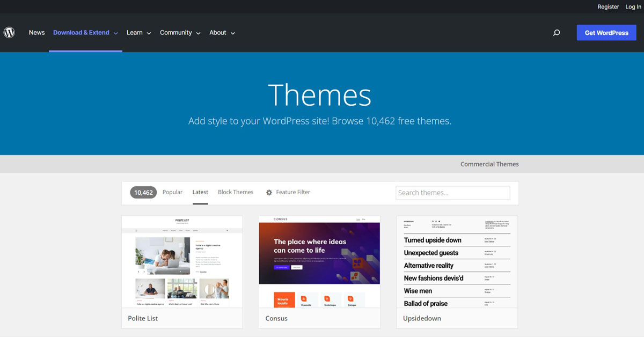Click the Get WordPress button
Screen dimensions: 644x337
click(606, 33)
